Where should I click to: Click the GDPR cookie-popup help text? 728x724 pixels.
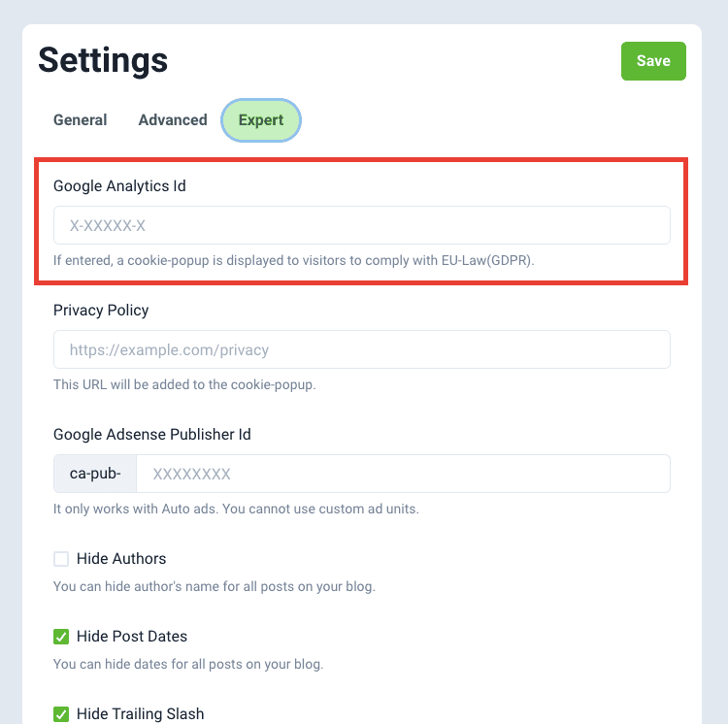(294, 260)
